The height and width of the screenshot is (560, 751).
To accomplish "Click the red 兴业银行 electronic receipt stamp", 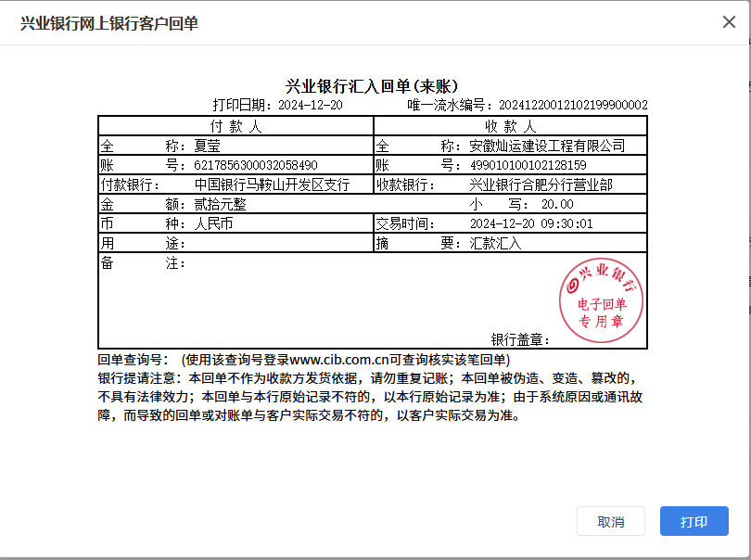I will [x=601, y=295].
